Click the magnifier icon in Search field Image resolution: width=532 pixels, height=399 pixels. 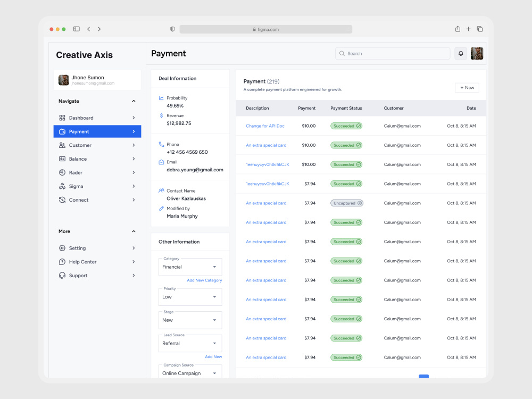342,53
